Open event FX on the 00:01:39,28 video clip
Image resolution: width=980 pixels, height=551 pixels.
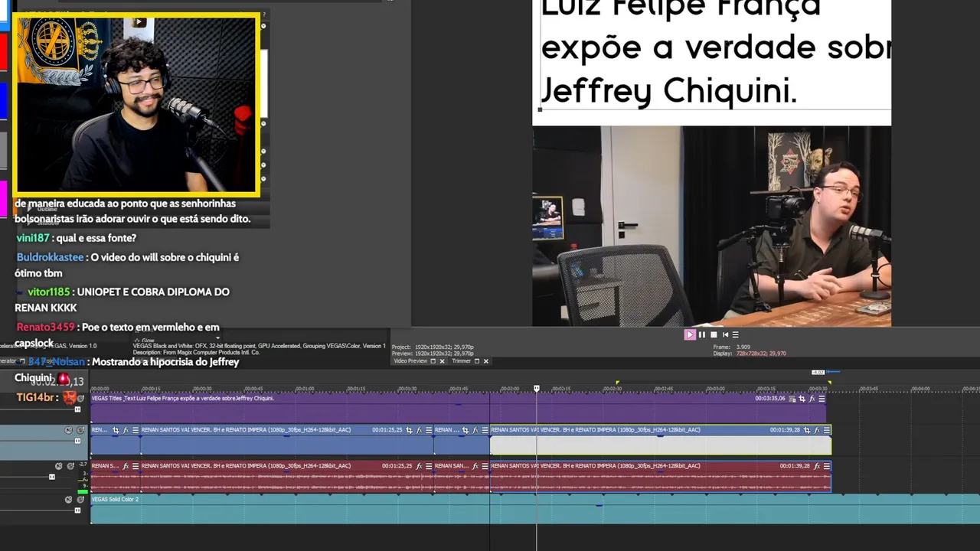(816, 430)
